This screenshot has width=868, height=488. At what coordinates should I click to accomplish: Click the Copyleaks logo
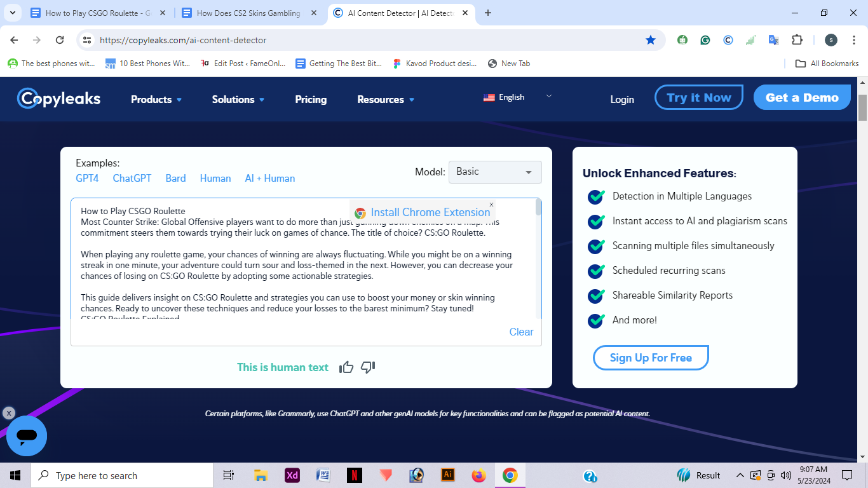point(59,98)
